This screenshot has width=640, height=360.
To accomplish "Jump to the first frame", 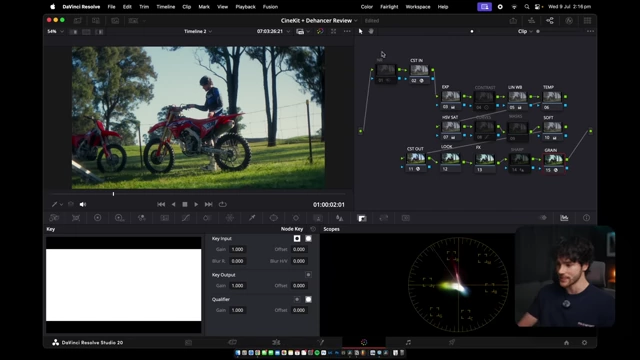I will point(161,204).
